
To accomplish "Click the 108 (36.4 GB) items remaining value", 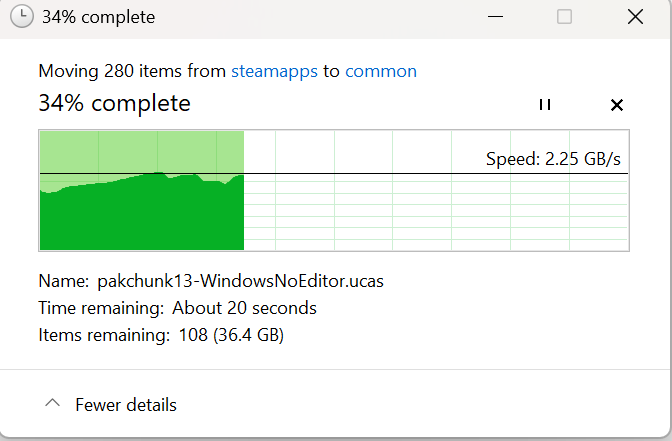I will click(x=231, y=335).
